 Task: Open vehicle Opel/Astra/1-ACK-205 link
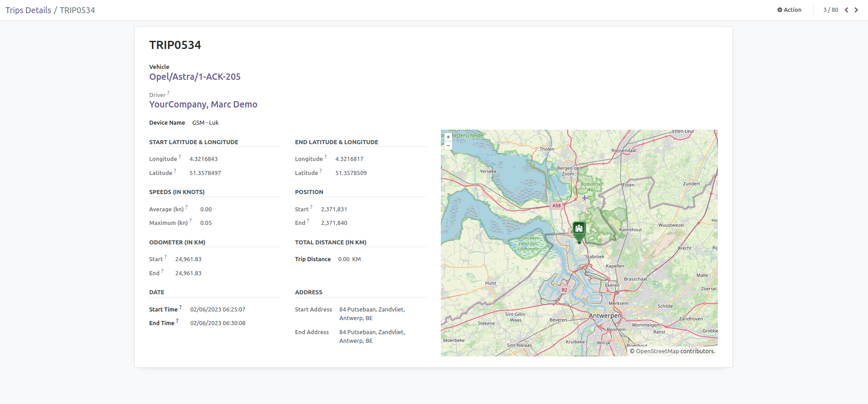(195, 77)
